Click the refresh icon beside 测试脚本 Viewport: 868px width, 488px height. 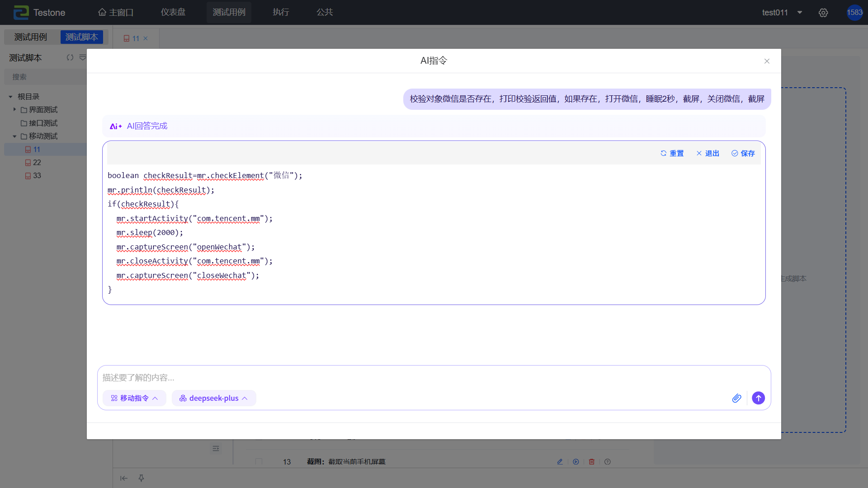[x=70, y=58]
